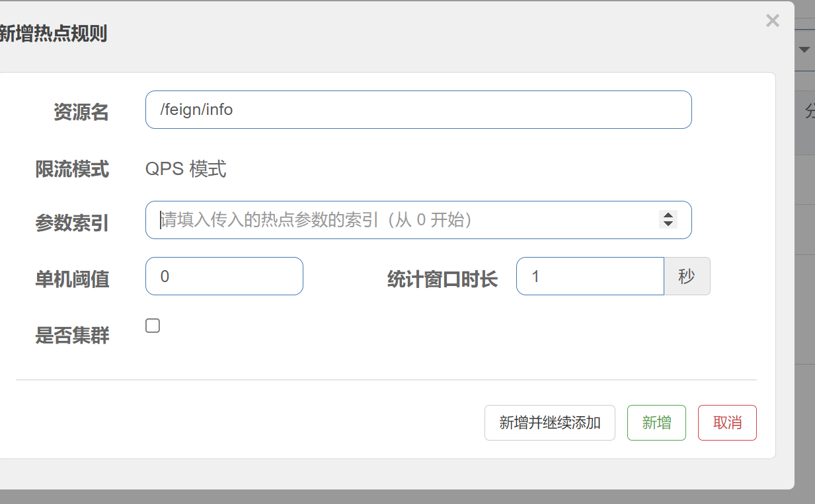Cancel with the 取消 button
Screen dimensions: 815x504
(x=727, y=423)
